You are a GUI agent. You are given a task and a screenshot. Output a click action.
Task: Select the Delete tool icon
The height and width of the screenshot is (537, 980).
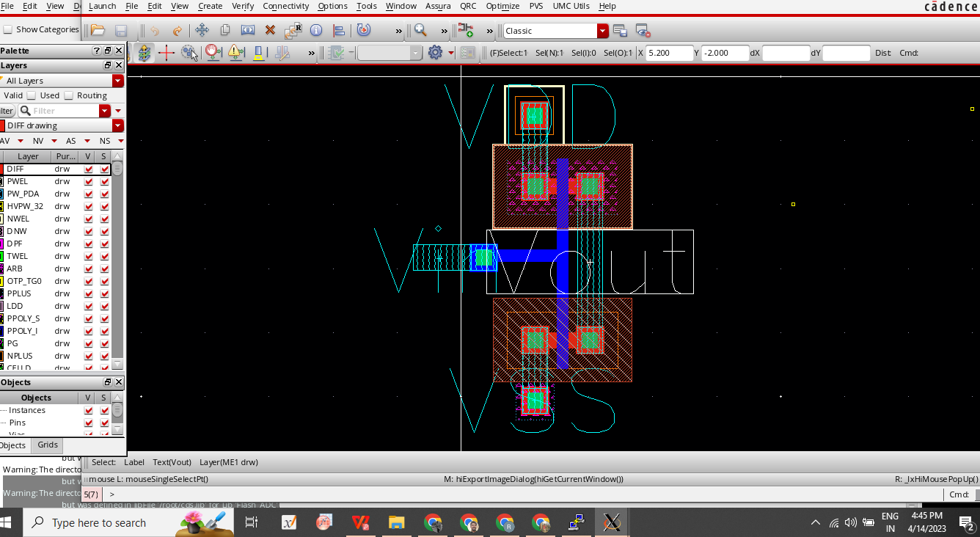click(270, 30)
